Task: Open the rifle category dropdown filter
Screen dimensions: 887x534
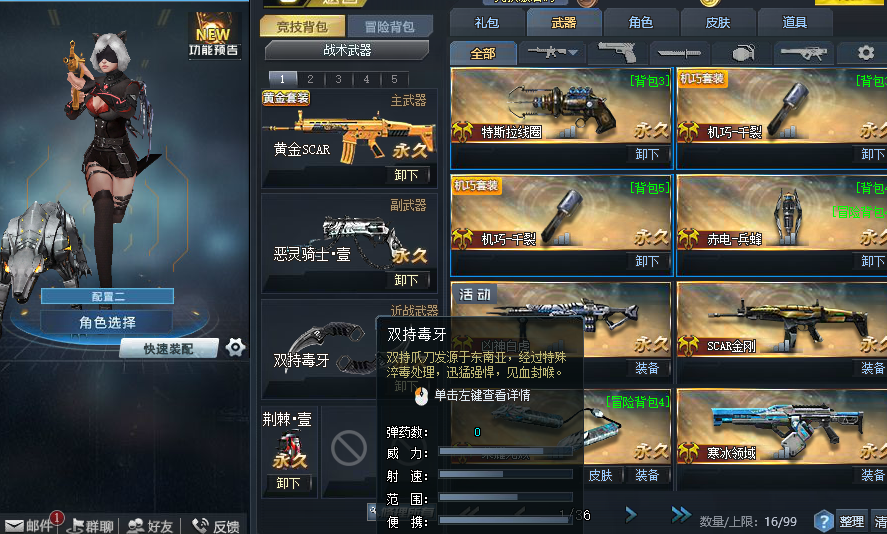Action: point(552,53)
